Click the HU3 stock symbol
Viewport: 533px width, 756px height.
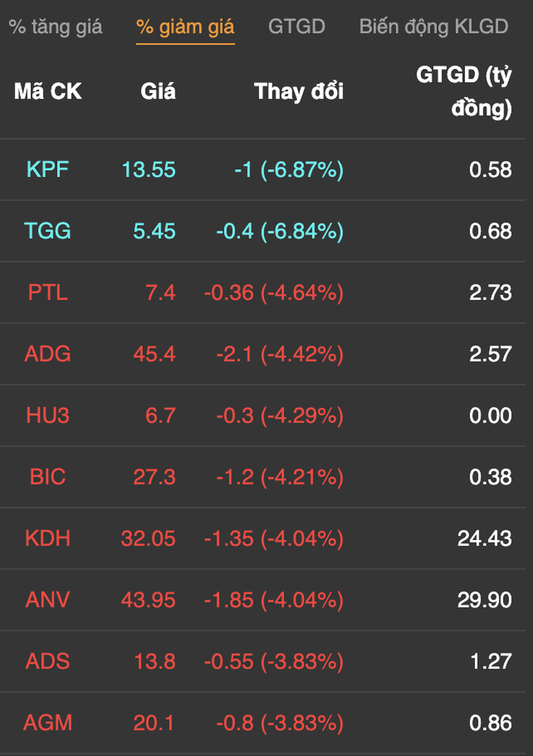[48, 416]
